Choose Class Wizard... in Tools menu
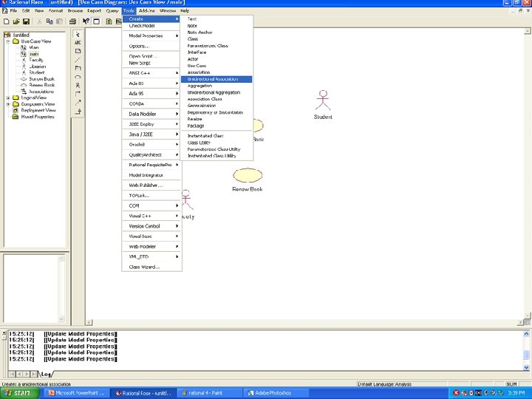The width and height of the screenshot is (532, 399). tap(151, 267)
